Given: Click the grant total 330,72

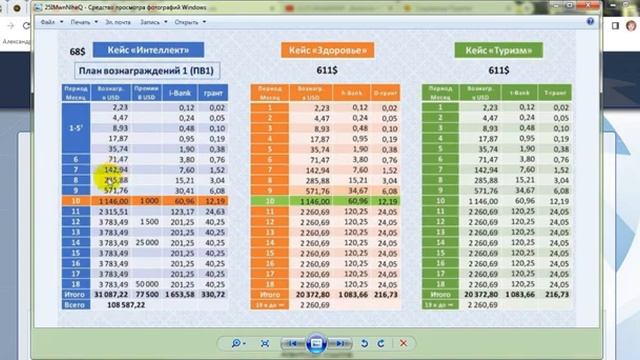Looking at the screenshot, I should [x=213, y=294].
